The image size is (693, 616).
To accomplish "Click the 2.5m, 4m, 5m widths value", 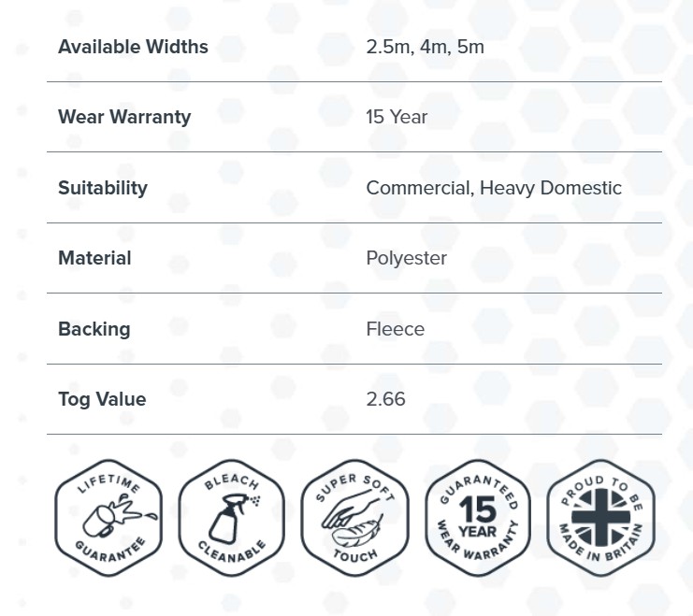I will point(426,47).
